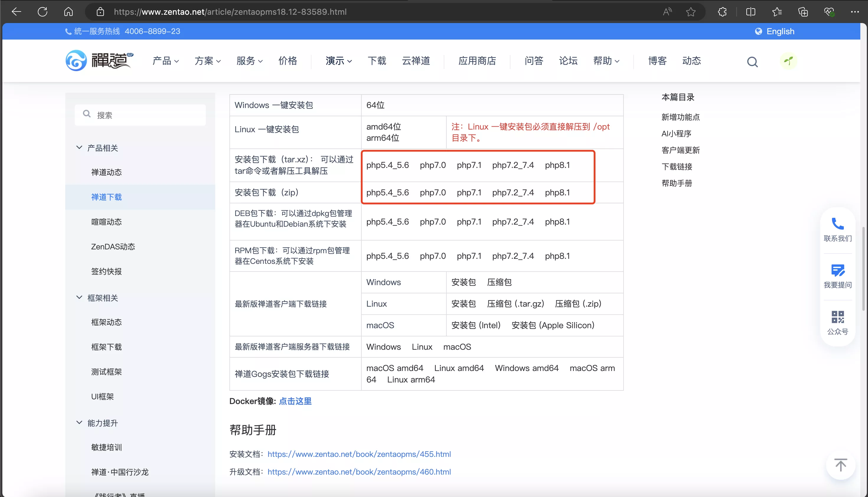Toggle split screen icon
The height and width of the screenshot is (497, 868).
click(750, 12)
